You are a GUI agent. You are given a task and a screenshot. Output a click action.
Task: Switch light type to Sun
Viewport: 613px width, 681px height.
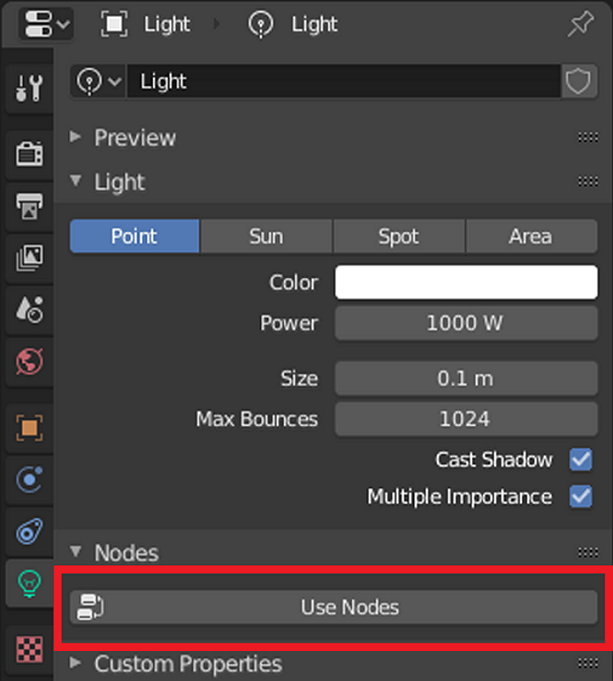coord(266,236)
